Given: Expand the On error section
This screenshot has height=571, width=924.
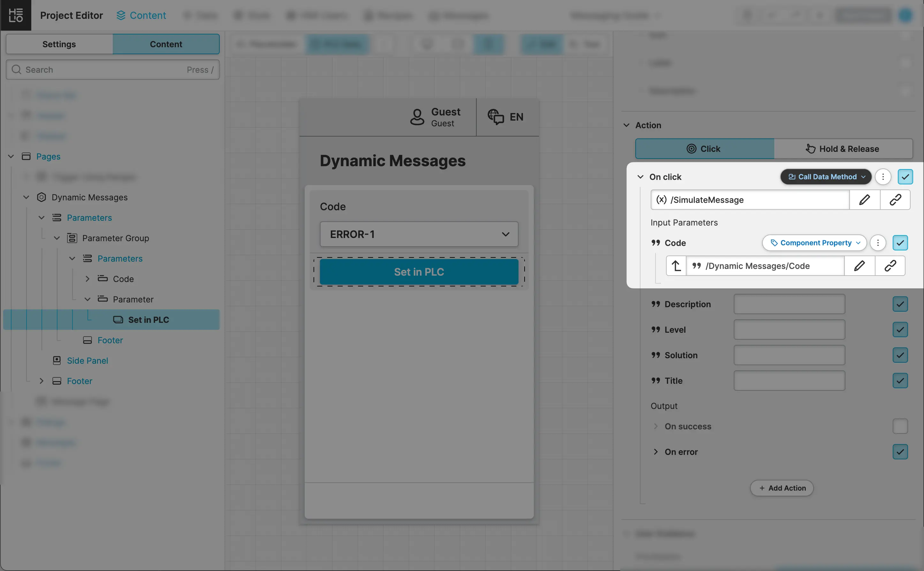Looking at the screenshot, I should tap(656, 452).
